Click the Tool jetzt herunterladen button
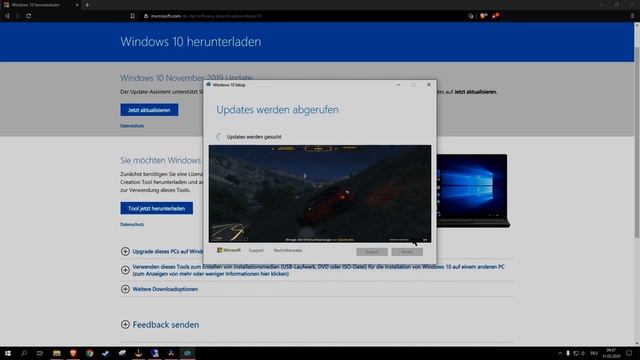The height and width of the screenshot is (360, 640). [156, 208]
